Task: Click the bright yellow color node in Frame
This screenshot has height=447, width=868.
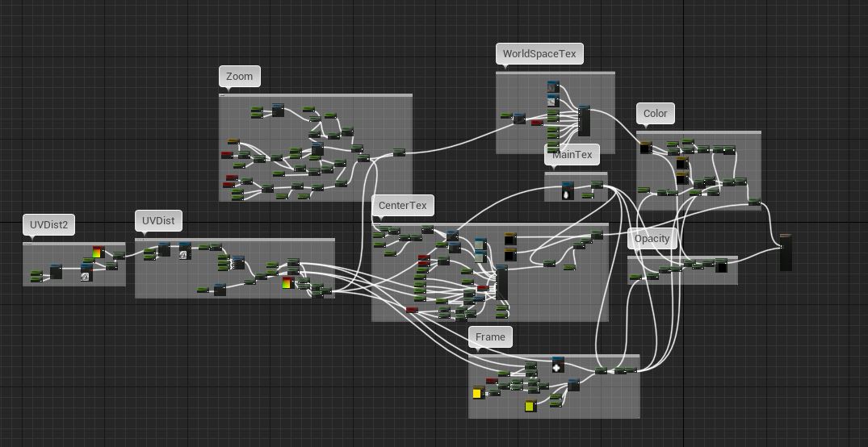Action: 477,394
